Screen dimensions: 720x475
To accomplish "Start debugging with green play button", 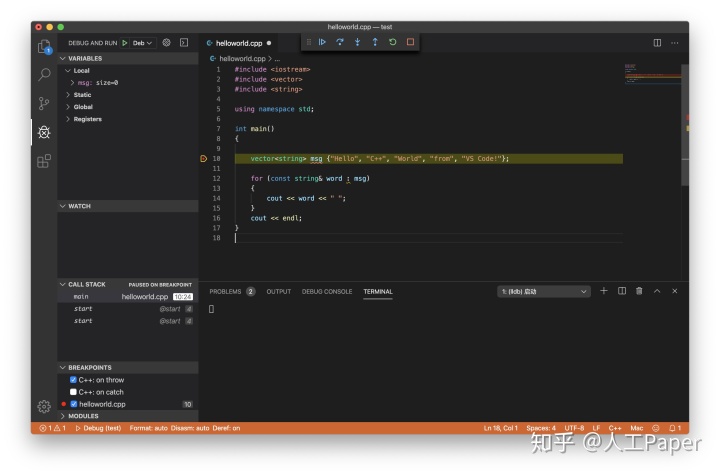I will [x=125, y=43].
